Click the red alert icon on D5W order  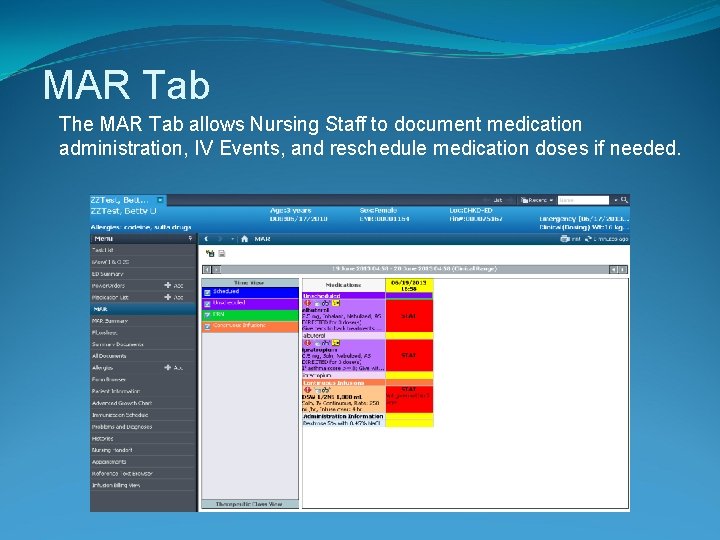[x=308, y=390]
